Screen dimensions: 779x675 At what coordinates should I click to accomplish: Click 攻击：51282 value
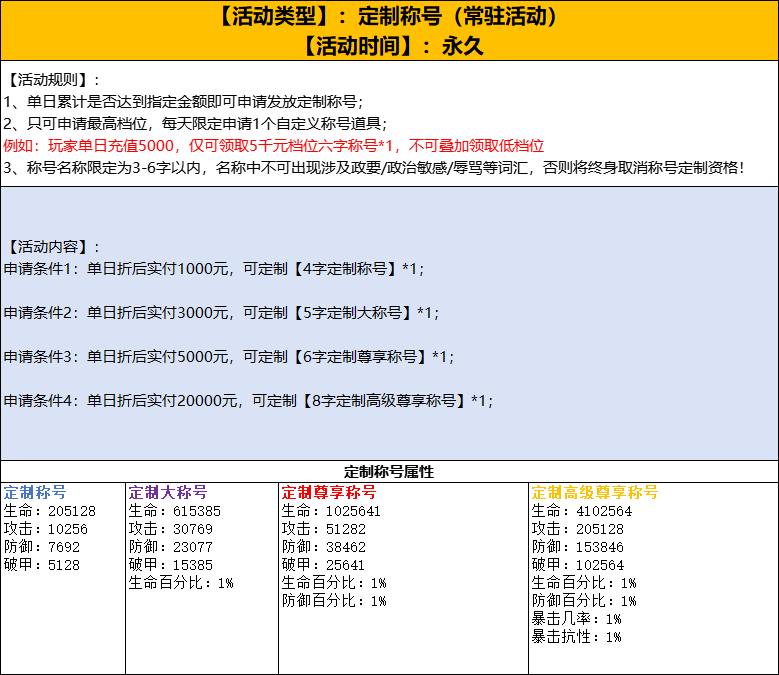pyautogui.click(x=324, y=528)
